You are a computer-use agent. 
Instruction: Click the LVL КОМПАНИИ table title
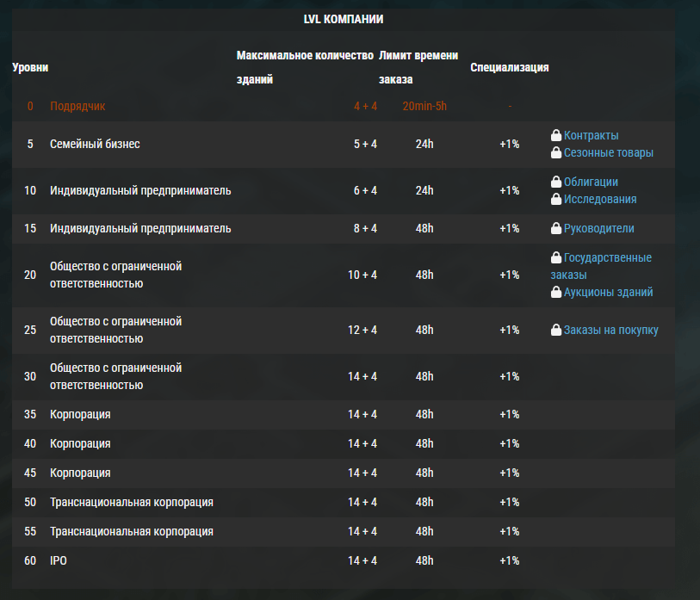point(344,19)
